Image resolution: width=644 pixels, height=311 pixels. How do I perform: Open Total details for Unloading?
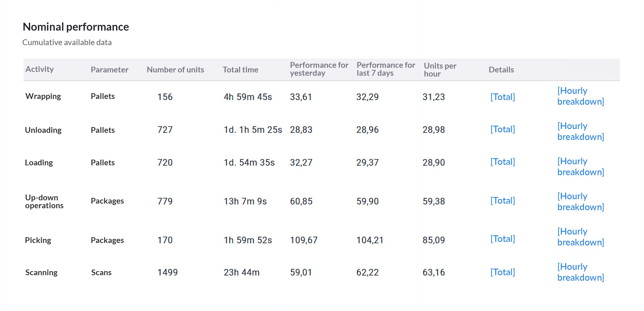click(502, 129)
